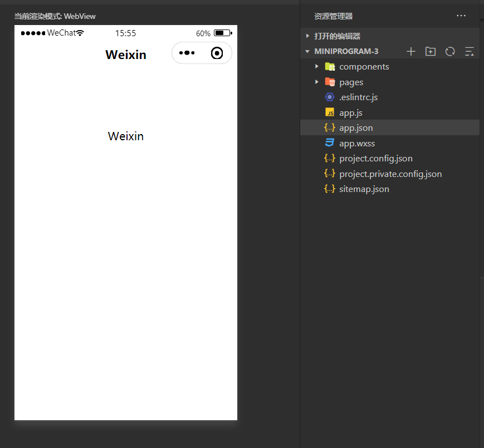Refresh the explorer file tree
This screenshot has height=448, width=484.
pos(450,52)
